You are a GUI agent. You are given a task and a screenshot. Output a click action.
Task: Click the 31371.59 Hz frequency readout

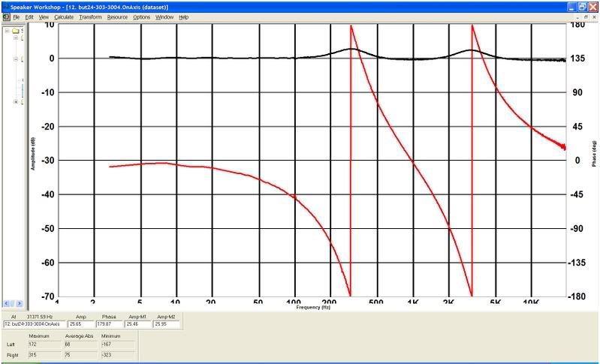pyautogui.click(x=38, y=317)
